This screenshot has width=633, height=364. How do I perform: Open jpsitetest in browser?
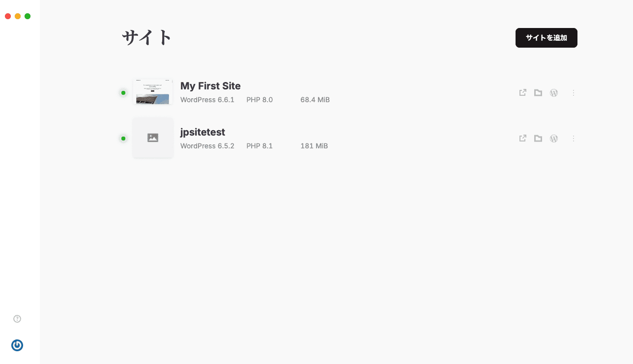523,139
